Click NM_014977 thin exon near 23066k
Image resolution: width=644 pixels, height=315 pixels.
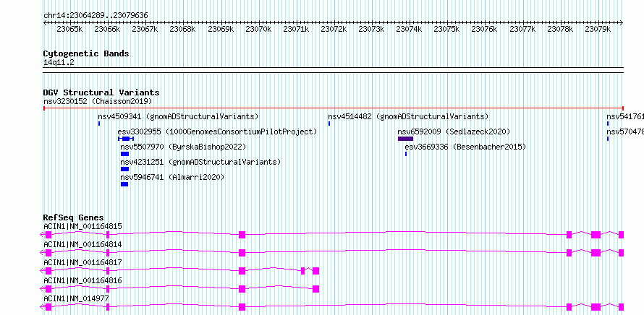pyautogui.click(x=108, y=307)
